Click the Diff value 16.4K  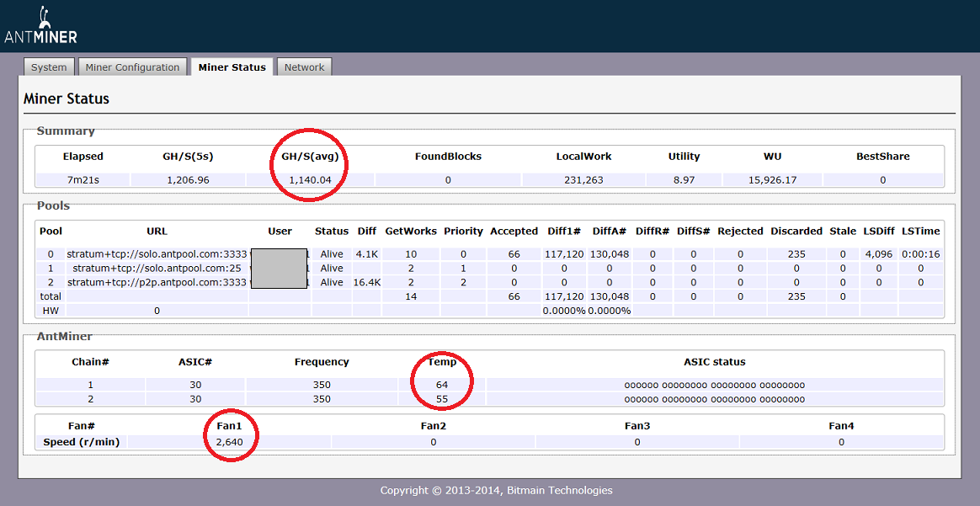coord(367,282)
